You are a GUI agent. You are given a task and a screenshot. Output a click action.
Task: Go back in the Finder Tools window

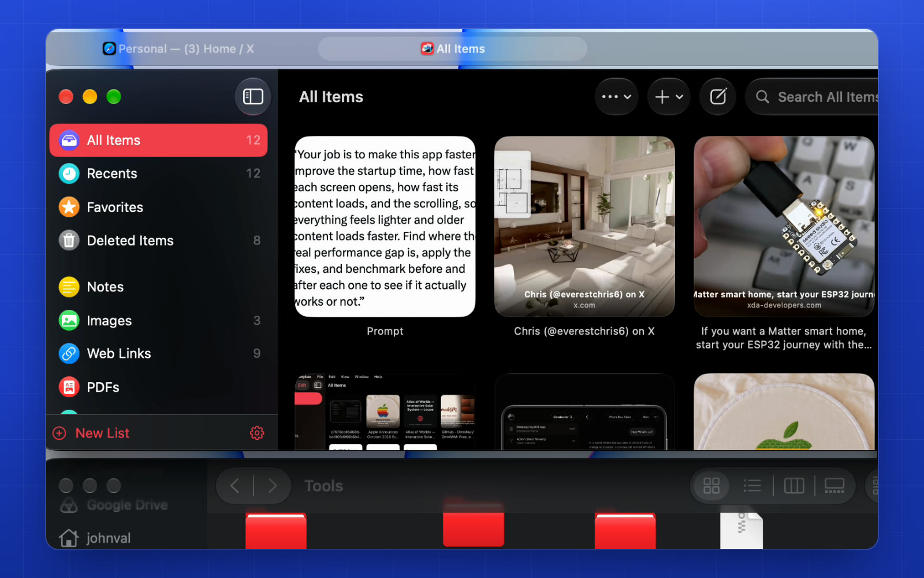coord(234,486)
